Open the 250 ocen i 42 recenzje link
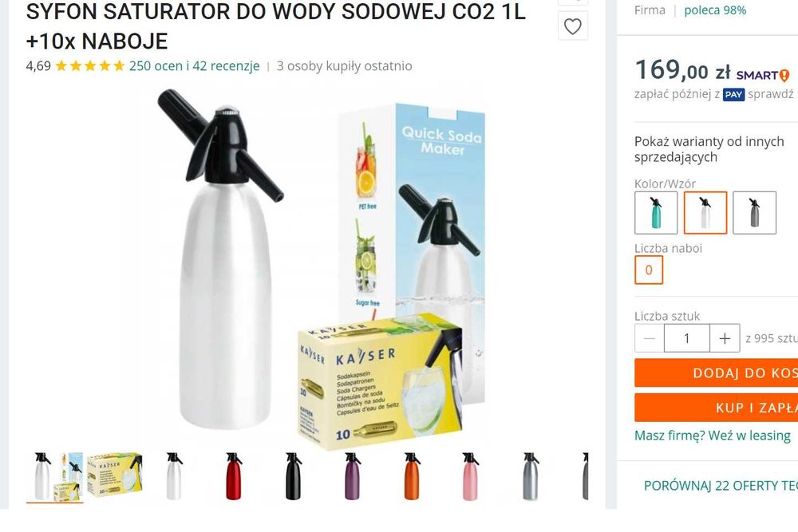 (195, 66)
